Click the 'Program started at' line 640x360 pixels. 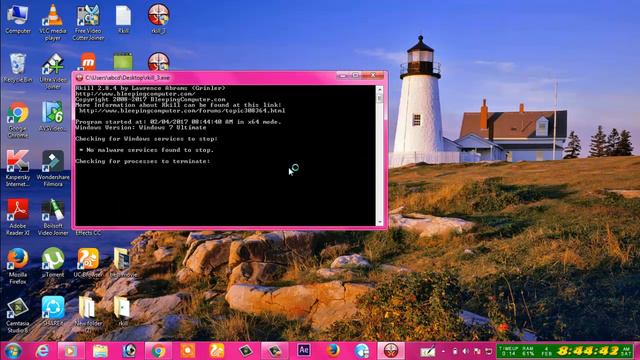coord(178,122)
